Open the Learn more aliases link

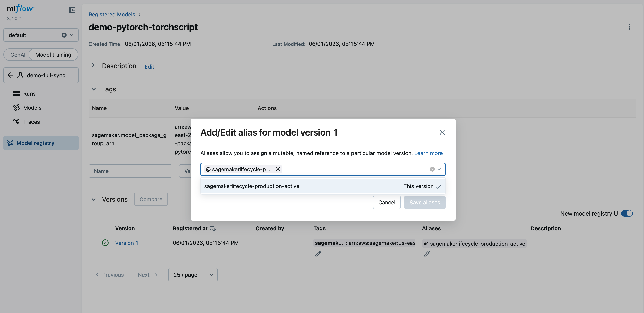428,153
